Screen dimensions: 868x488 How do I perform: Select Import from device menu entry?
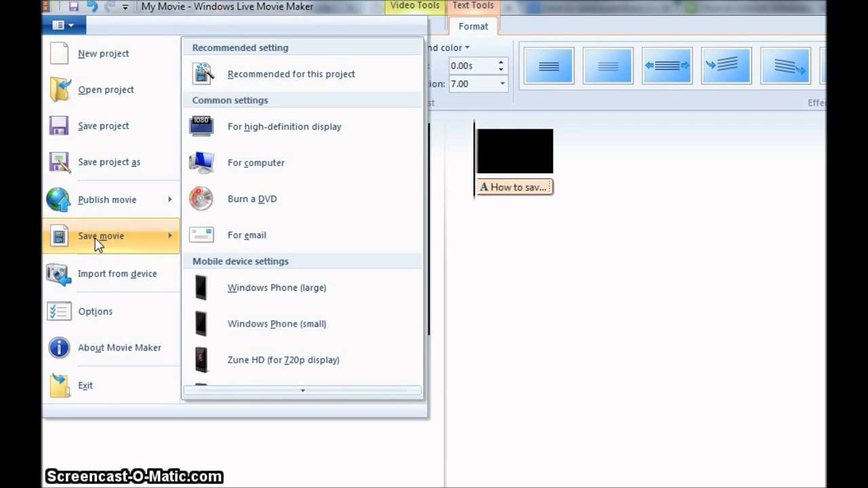click(111, 274)
